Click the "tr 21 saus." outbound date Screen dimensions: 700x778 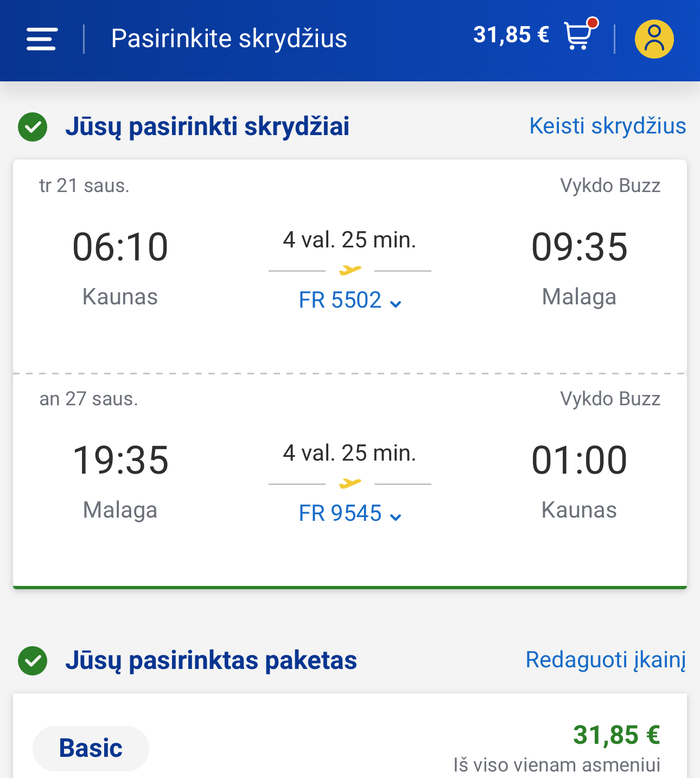click(84, 186)
